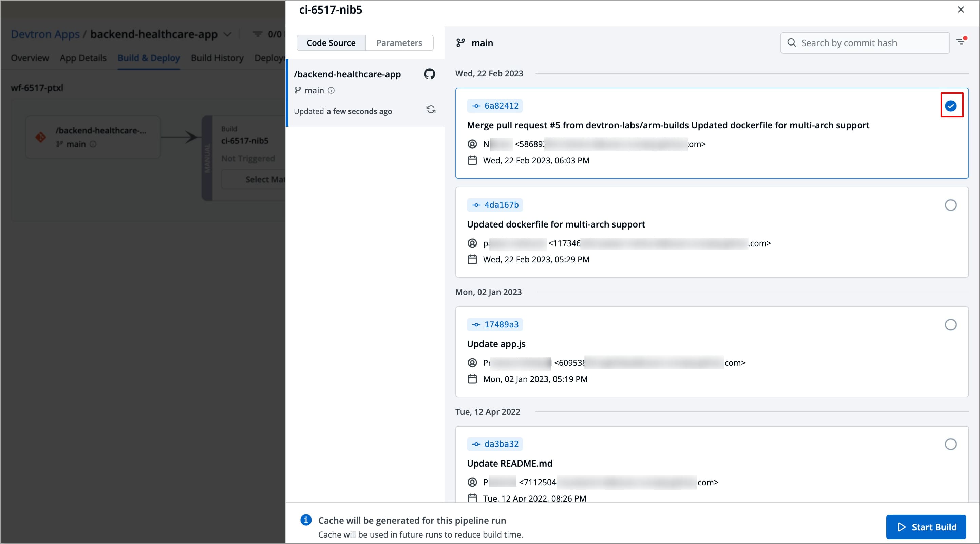
Task: Click the 'Update app.js' commit message
Action: pos(496,344)
